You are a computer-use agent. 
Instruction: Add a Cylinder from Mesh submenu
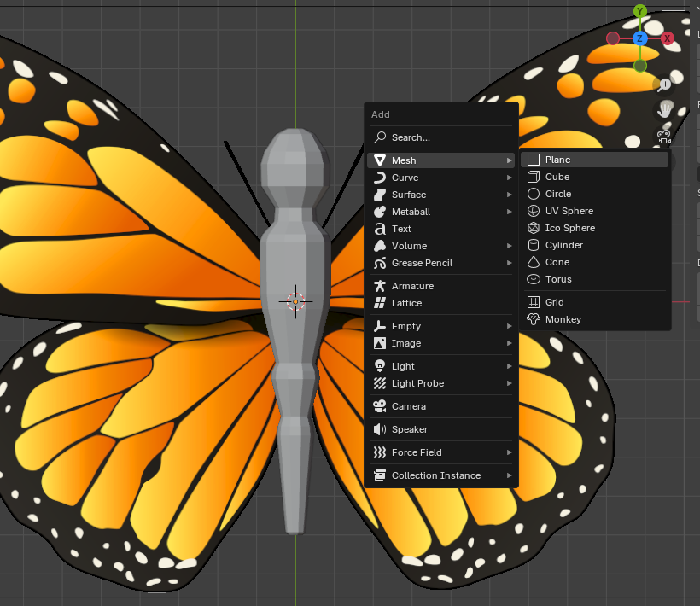pyautogui.click(x=595, y=245)
